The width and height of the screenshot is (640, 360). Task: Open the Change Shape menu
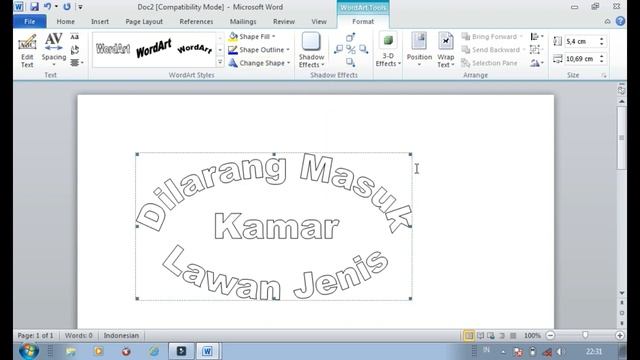point(259,63)
